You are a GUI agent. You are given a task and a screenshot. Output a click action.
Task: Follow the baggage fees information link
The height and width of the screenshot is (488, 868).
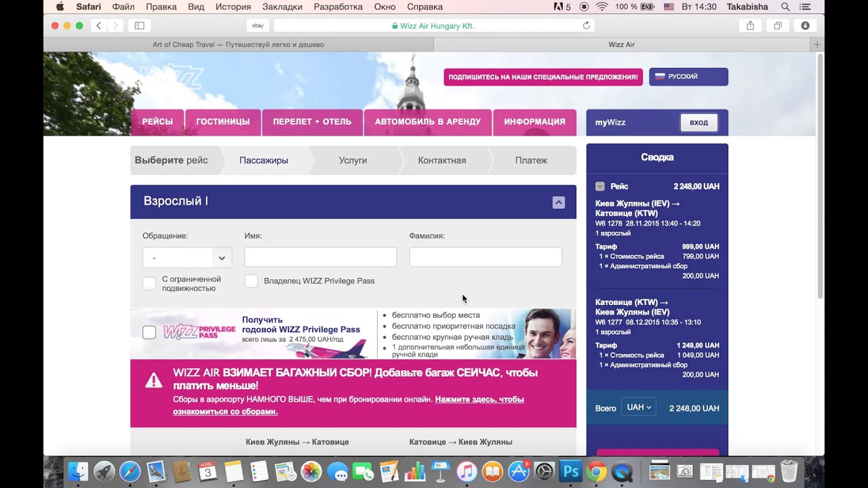point(348,405)
